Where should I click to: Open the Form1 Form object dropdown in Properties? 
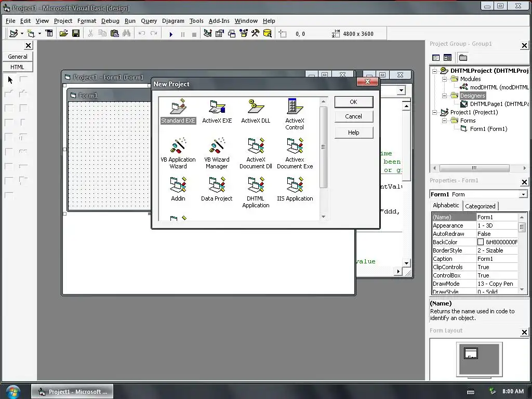coord(523,194)
